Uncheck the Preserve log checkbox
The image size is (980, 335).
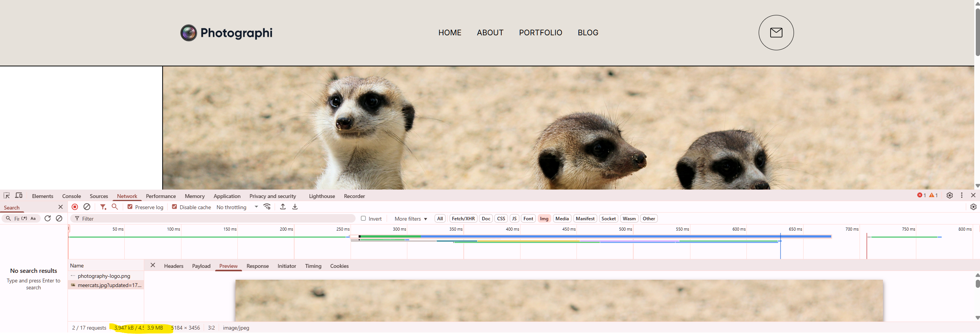click(x=130, y=207)
